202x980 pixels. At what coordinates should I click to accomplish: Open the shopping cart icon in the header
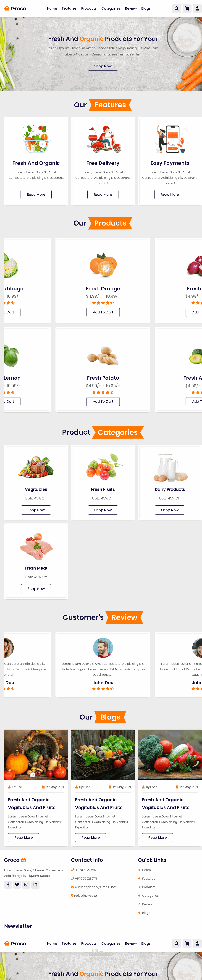point(187,8)
